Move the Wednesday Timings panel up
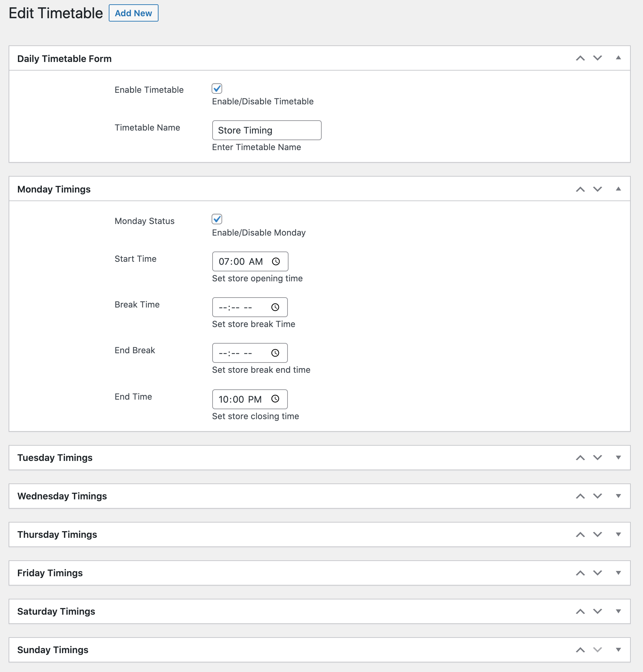Viewport: 643px width, 672px height. pyautogui.click(x=580, y=496)
